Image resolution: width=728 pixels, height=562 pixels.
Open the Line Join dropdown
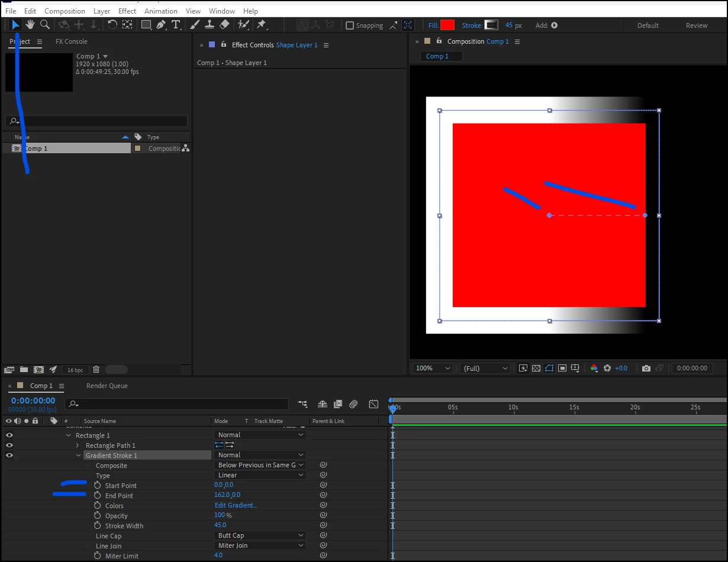coord(260,545)
